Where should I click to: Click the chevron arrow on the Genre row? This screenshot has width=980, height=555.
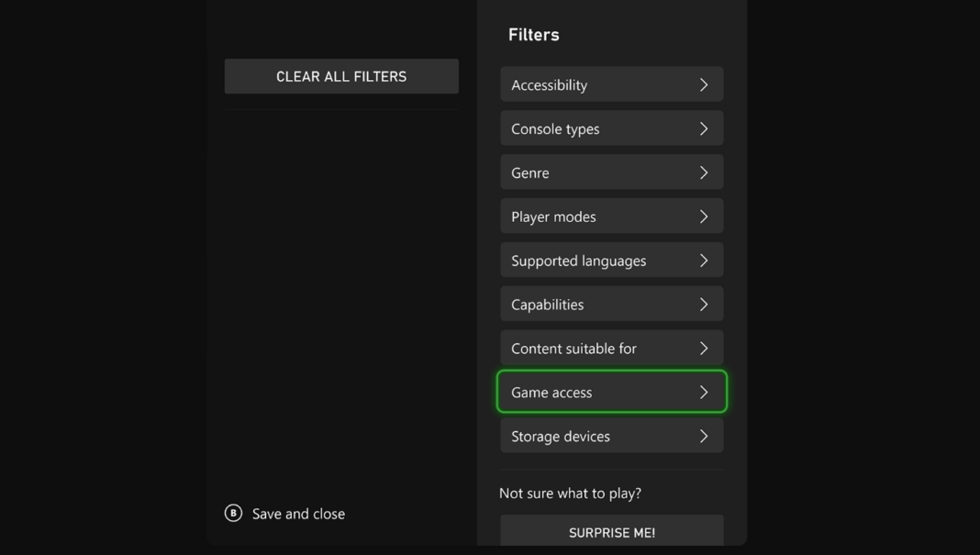[x=704, y=172]
